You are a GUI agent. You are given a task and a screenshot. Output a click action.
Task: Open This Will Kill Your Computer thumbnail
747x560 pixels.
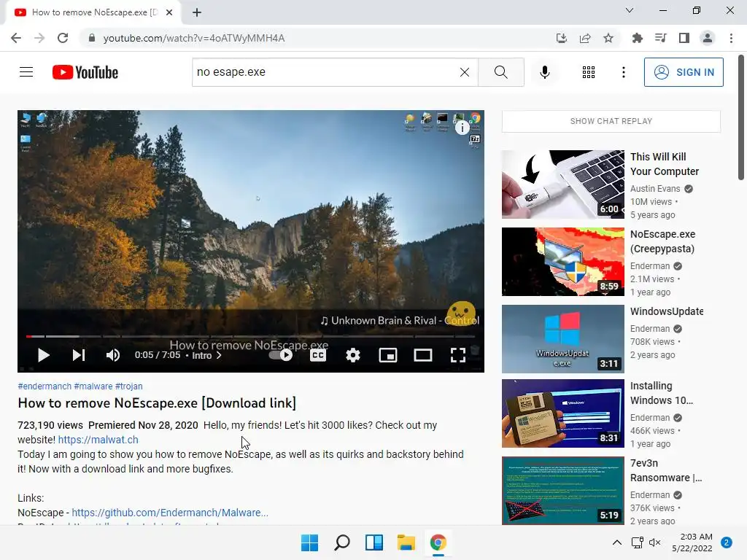coord(563,184)
